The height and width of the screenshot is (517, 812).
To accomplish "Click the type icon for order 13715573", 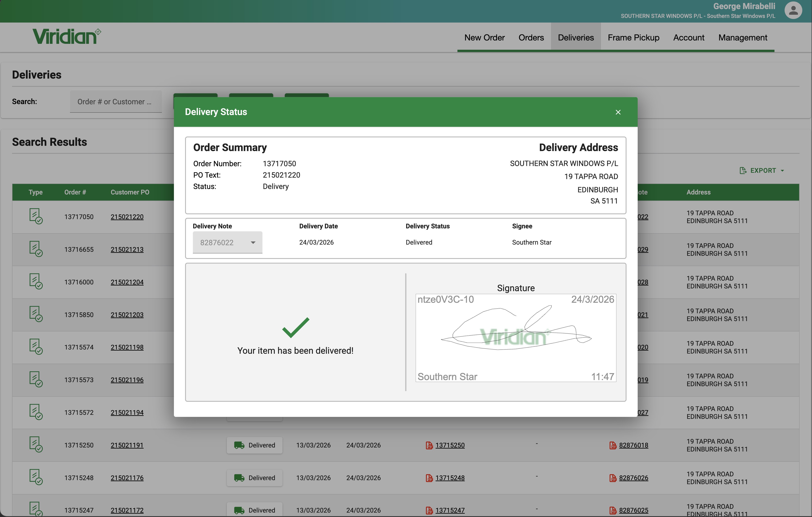I will click(x=36, y=379).
